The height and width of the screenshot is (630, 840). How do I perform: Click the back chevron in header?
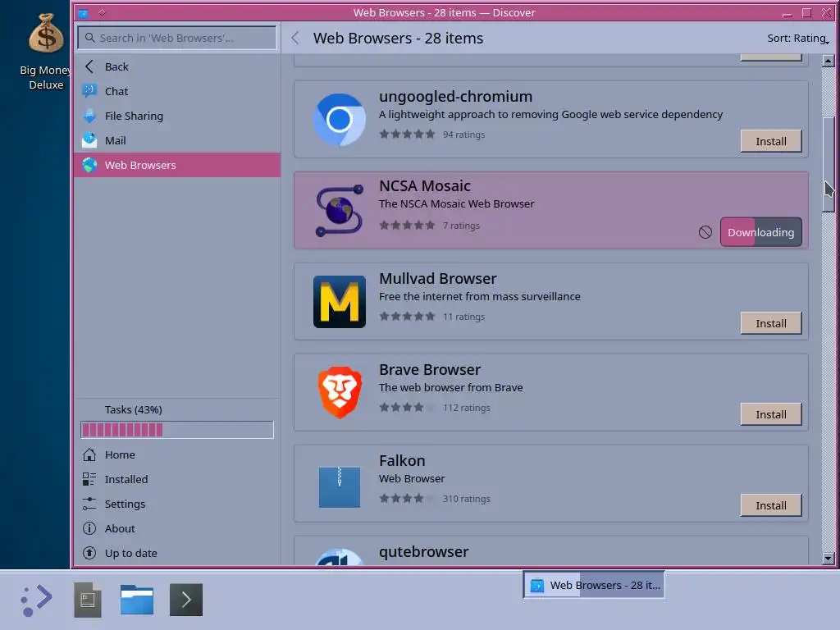(295, 38)
